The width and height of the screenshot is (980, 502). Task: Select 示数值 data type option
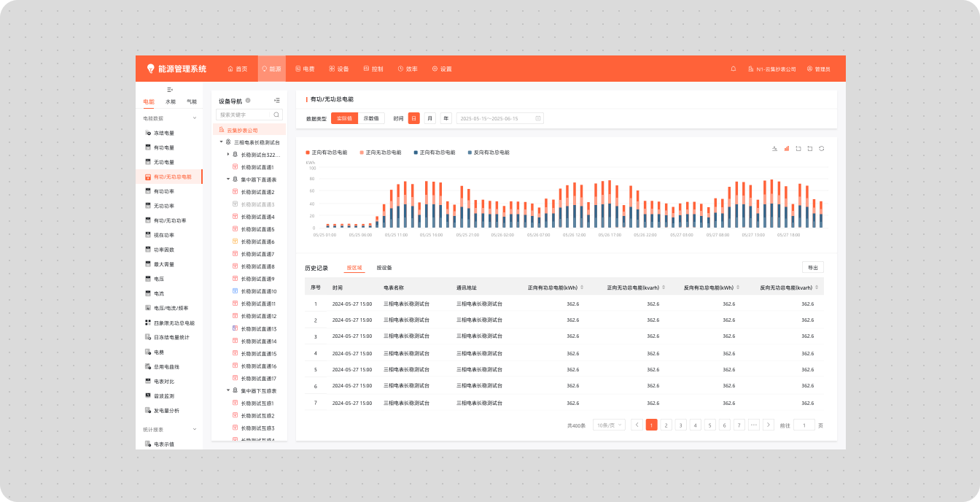pos(371,118)
